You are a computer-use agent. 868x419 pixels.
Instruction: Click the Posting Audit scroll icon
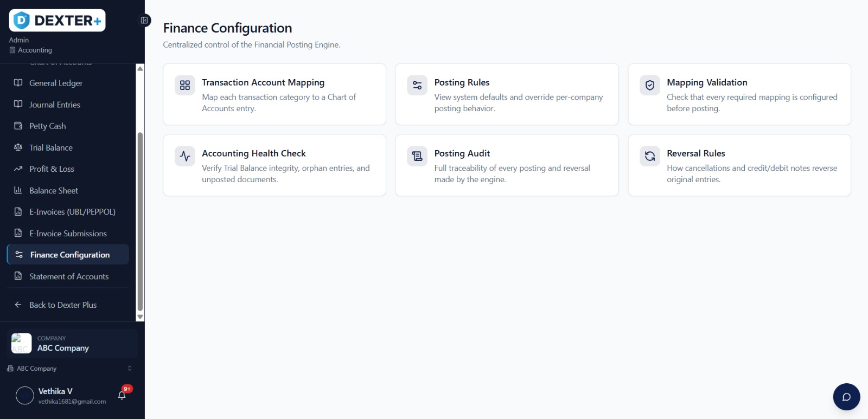click(x=417, y=156)
